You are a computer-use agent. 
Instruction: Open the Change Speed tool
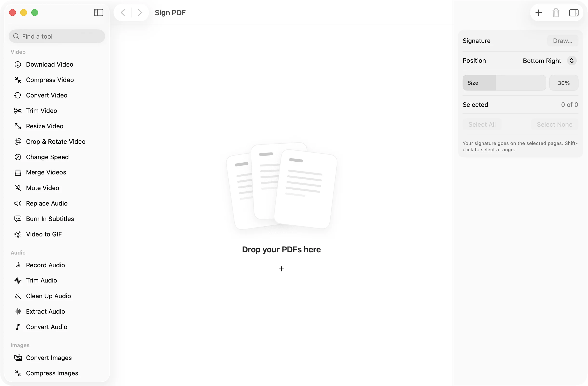(57, 157)
